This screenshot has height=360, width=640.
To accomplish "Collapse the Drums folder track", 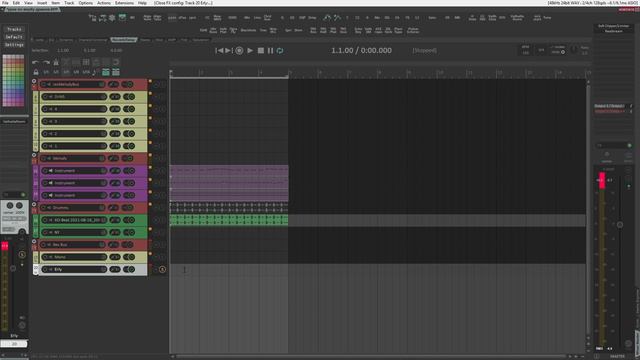I will pos(34,205).
